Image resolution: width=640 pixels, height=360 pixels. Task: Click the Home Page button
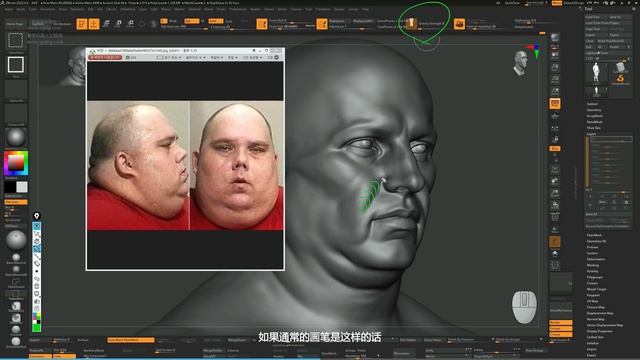(15, 24)
